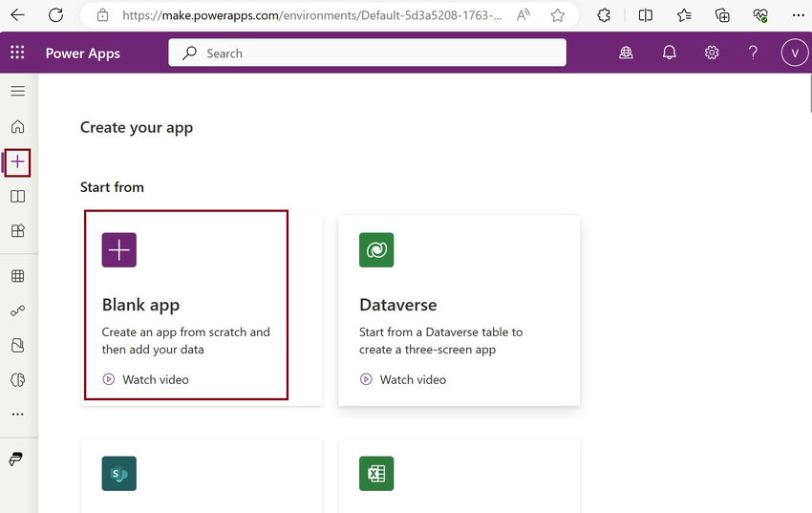The width and height of the screenshot is (812, 513).
Task: Open the Power Apps settings gear
Action: 712,53
